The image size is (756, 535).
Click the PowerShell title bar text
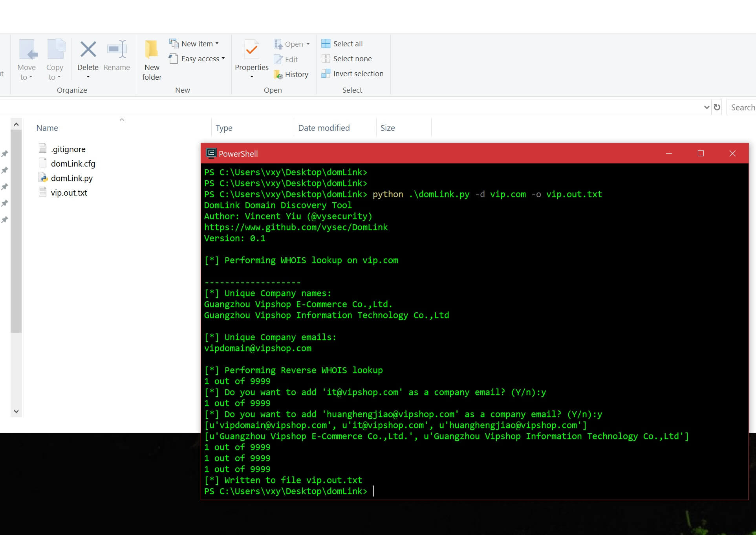(238, 154)
